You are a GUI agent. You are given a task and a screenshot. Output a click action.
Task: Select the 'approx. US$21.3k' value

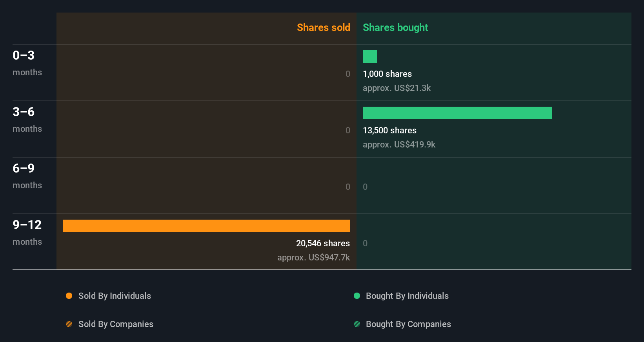[397, 88]
